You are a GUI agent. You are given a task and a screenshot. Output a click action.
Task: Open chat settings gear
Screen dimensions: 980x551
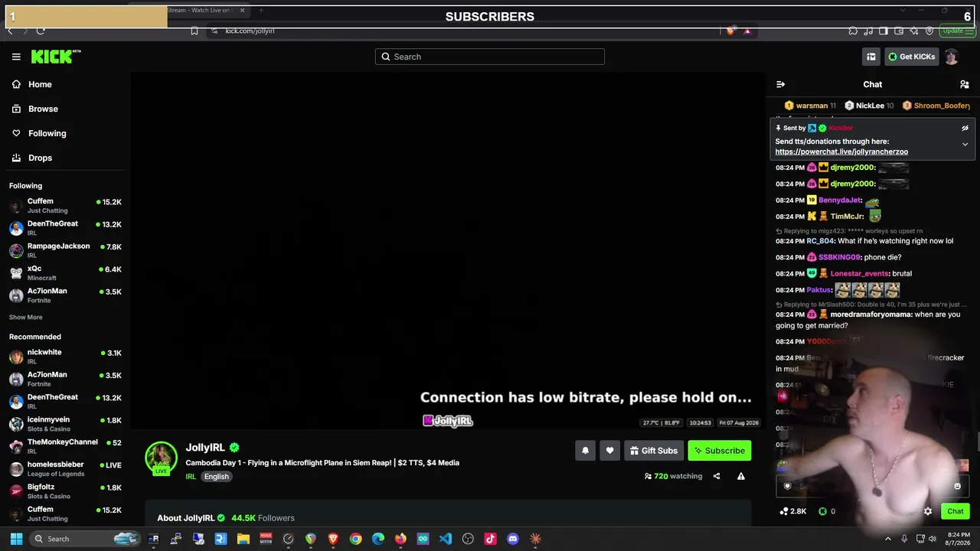tap(928, 511)
